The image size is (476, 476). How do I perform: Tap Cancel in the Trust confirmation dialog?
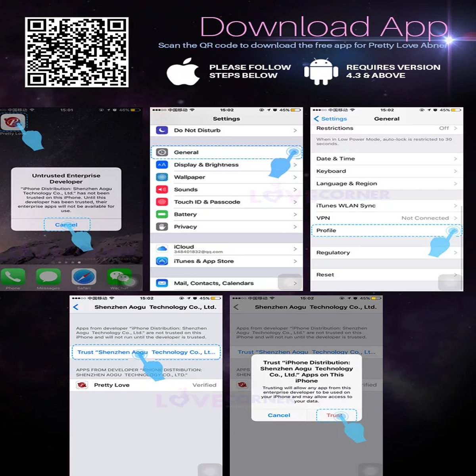pyautogui.click(x=279, y=415)
